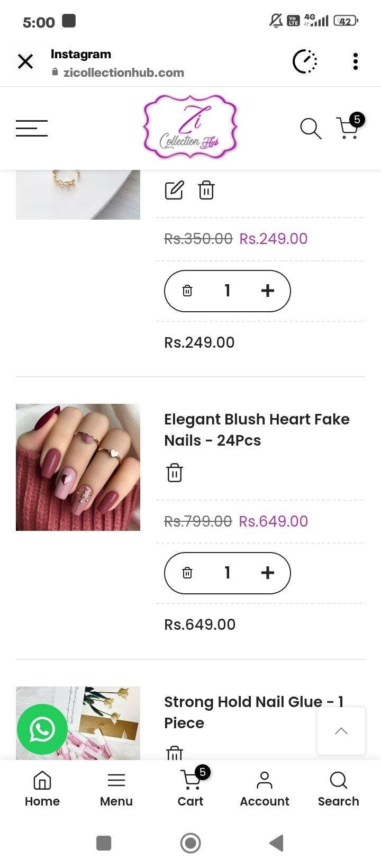
Task: Tap the fake nails product thumbnail
Action: coord(78,467)
